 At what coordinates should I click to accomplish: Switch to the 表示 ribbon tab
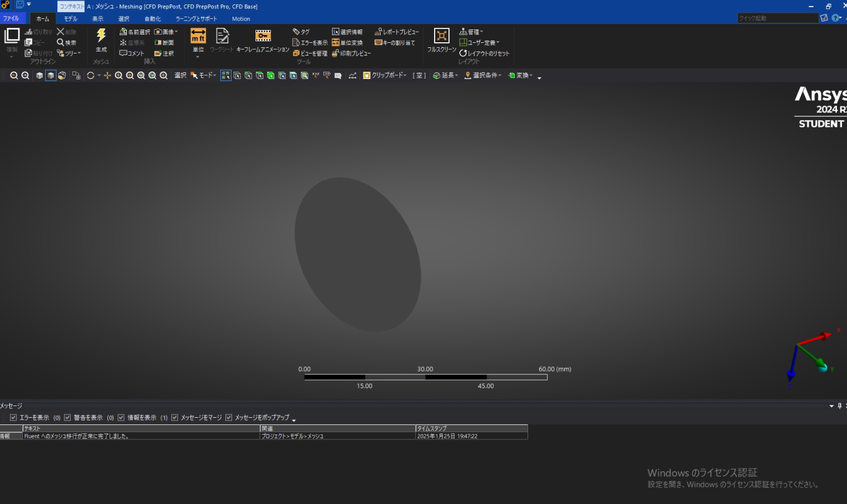coord(98,19)
